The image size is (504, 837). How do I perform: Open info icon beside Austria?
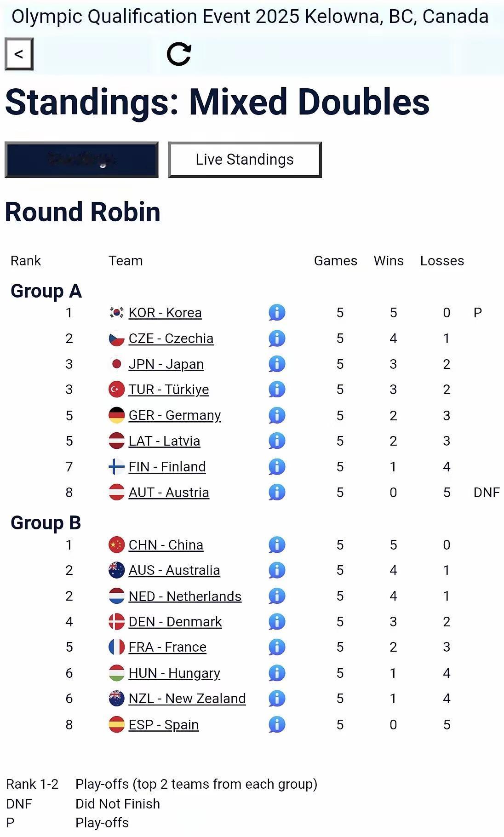click(277, 492)
